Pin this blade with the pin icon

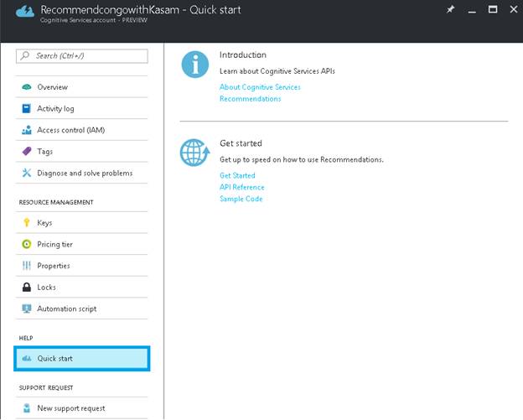pos(450,9)
